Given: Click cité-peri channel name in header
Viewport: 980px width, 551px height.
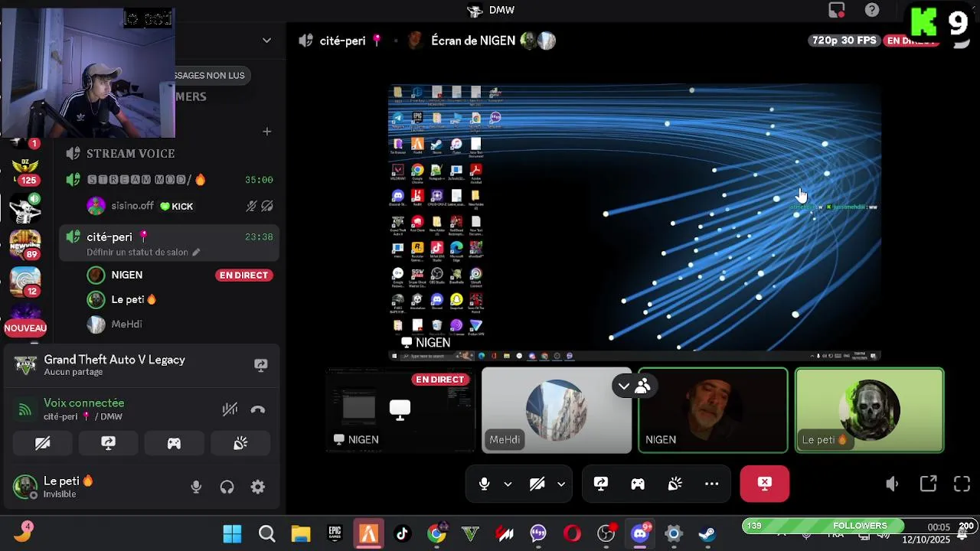Looking at the screenshot, I should click(x=342, y=41).
